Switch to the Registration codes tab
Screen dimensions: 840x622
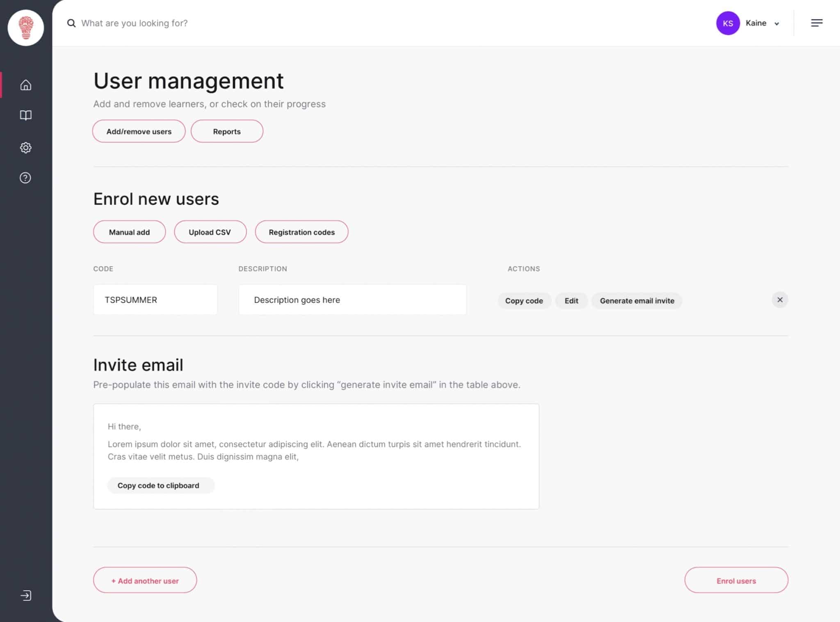[301, 232]
